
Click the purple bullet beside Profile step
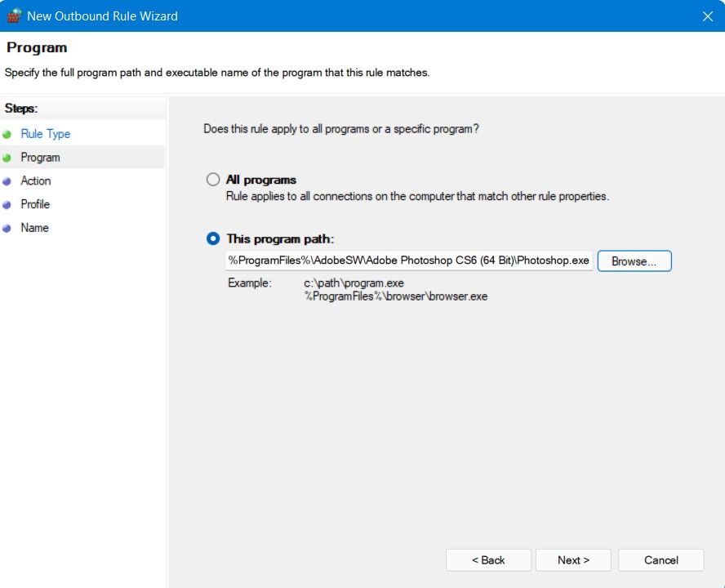click(7, 205)
